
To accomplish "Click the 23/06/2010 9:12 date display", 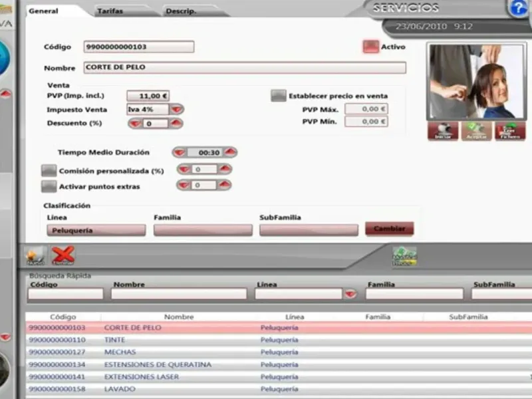I will click(x=434, y=27).
